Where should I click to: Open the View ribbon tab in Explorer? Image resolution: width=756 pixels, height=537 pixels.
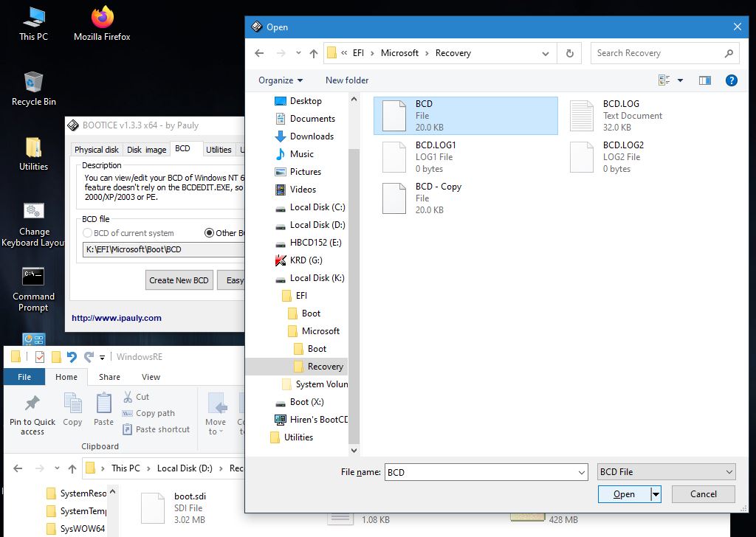pyautogui.click(x=151, y=377)
